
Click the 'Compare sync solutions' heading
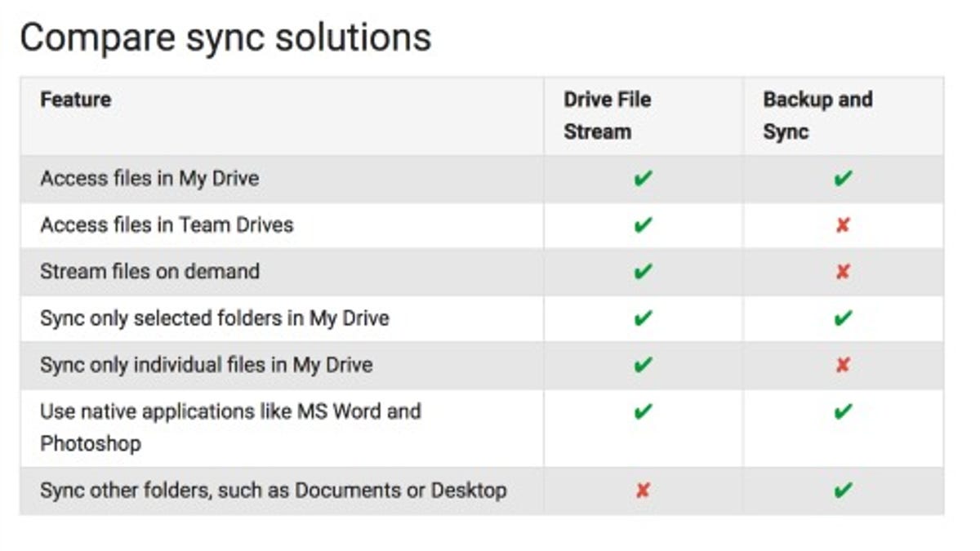click(225, 38)
